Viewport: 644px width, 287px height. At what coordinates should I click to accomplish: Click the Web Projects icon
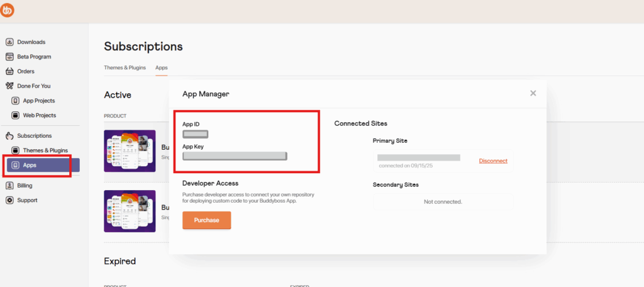click(x=16, y=115)
